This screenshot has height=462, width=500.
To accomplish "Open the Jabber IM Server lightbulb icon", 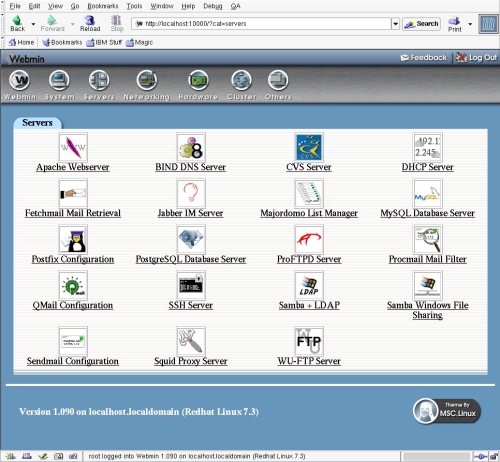I will (x=191, y=193).
